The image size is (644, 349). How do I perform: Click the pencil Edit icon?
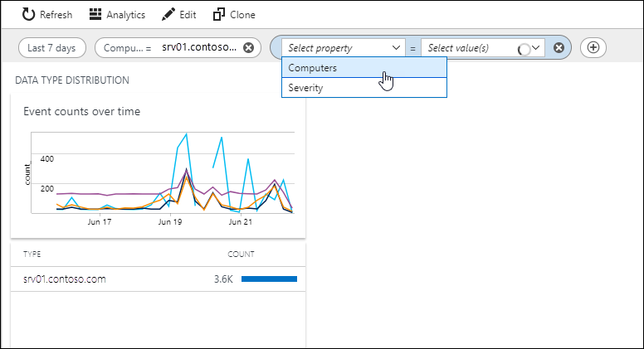[x=168, y=14]
